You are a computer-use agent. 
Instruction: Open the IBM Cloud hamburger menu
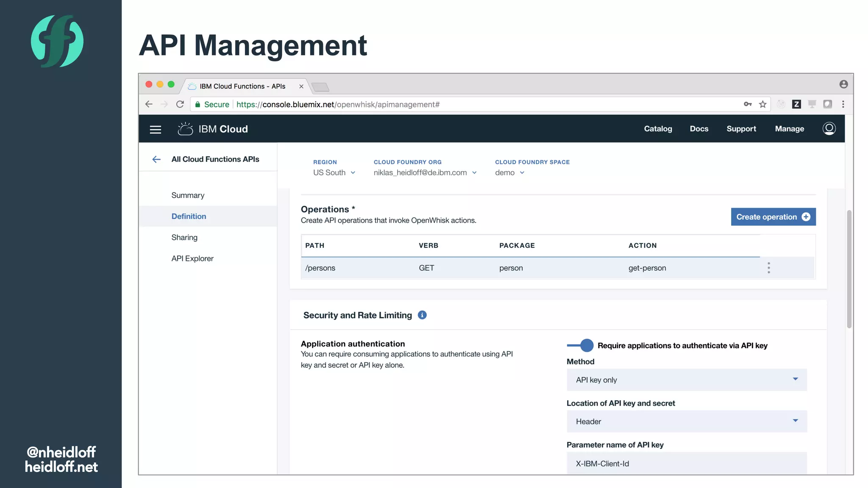(156, 129)
